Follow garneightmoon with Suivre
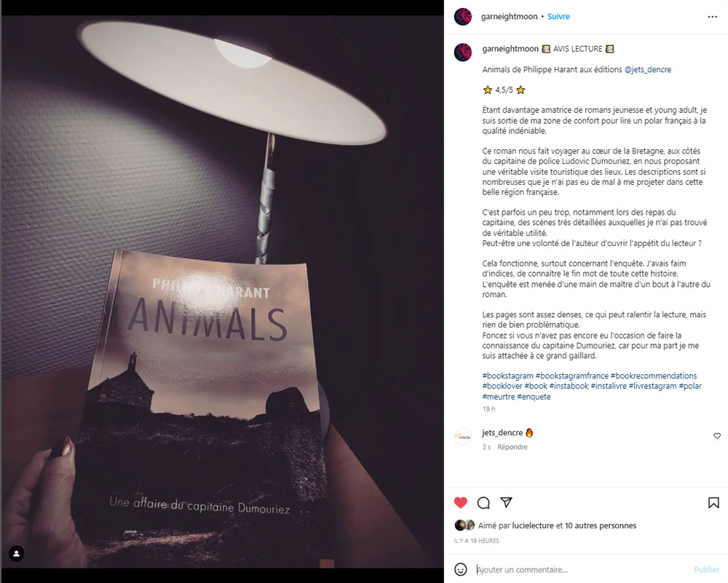Viewport: 728px width, 583px height. [x=558, y=16]
